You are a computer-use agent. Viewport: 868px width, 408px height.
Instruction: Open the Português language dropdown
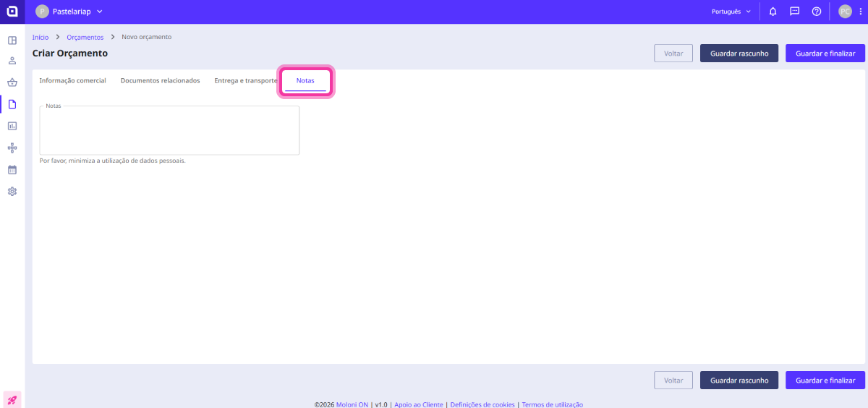click(x=731, y=12)
